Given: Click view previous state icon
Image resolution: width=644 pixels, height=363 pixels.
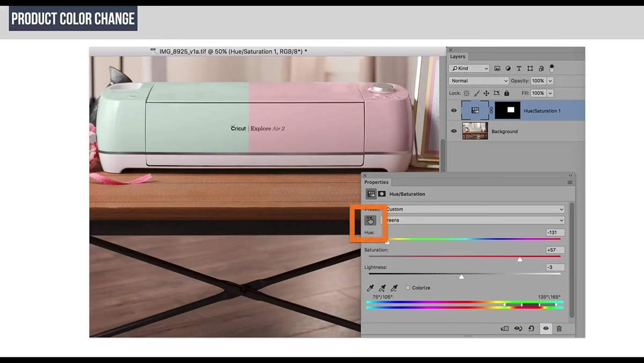Looking at the screenshot, I should pyautogui.click(x=518, y=329).
